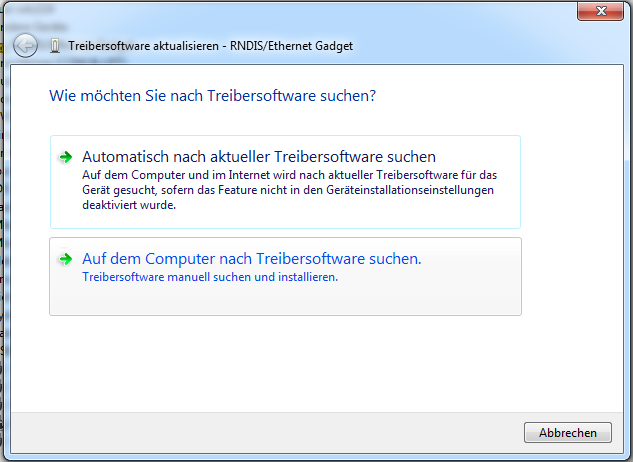Click the "Treibersoftware aktualisieren - RNDIS/Ethernet Gadget" title text
This screenshot has height=462, width=633.
point(210,46)
